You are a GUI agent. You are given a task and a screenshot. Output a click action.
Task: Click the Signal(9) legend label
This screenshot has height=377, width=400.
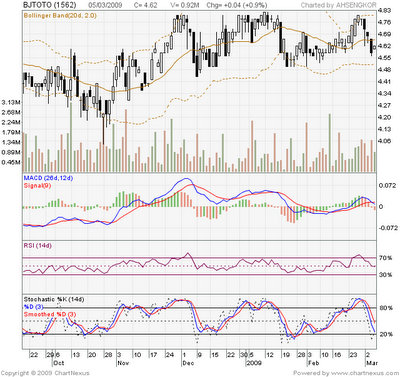pyautogui.click(x=37, y=186)
